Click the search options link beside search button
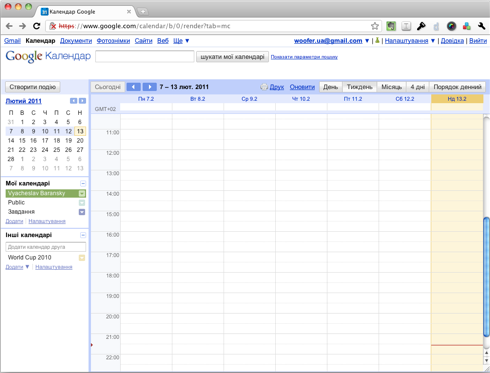490x373 pixels. click(304, 57)
